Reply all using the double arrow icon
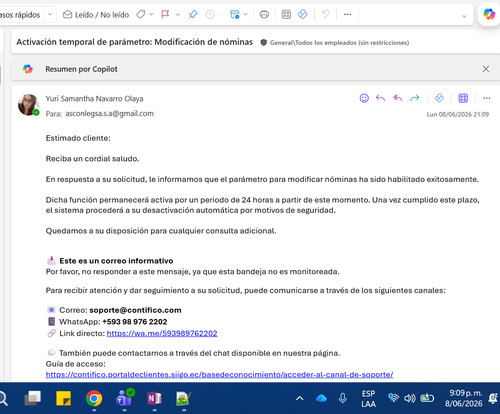500x414 pixels. (x=397, y=98)
